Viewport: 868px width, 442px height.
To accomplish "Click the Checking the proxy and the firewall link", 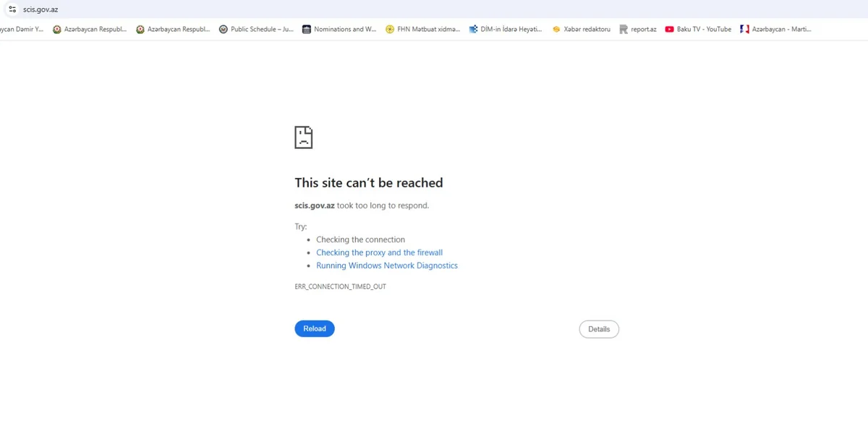I will point(379,252).
